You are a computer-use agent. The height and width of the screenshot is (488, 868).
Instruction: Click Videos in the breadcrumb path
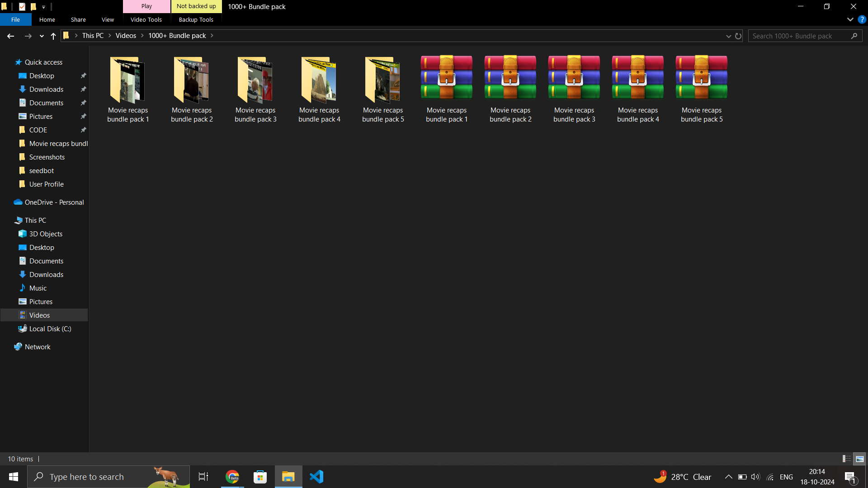(x=126, y=36)
